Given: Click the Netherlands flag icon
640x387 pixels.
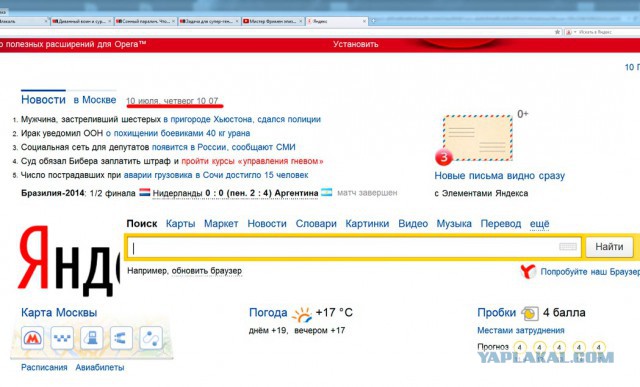Looking at the screenshot, I should click(x=145, y=192).
